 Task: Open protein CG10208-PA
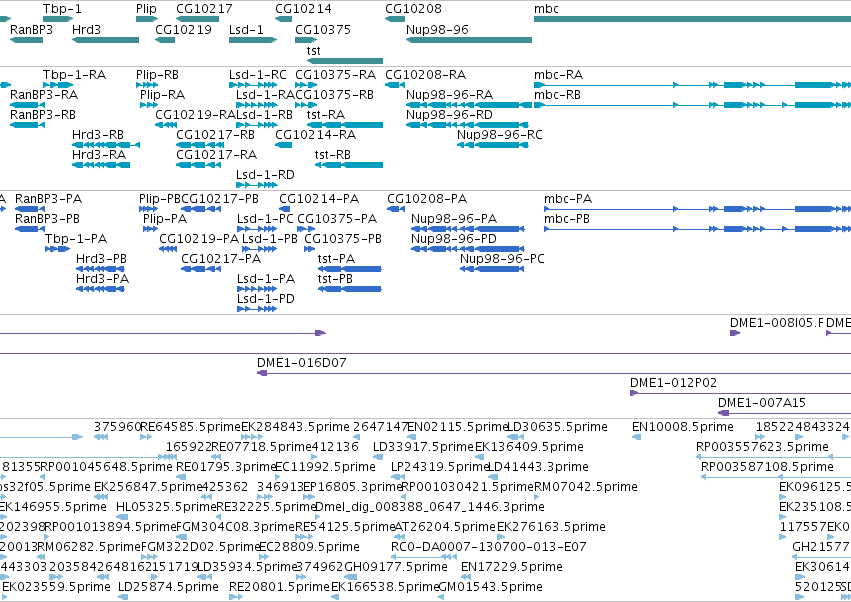[x=427, y=199]
